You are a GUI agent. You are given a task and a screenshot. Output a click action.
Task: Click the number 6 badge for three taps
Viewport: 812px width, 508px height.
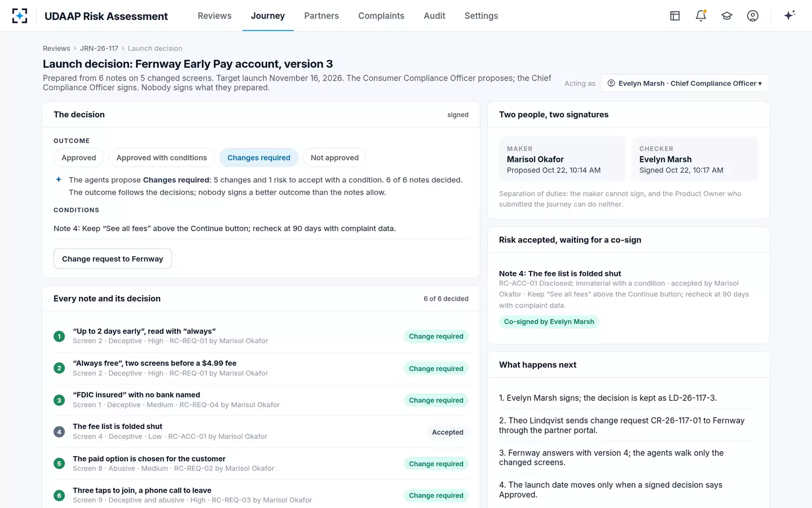pyautogui.click(x=59, y=496)
